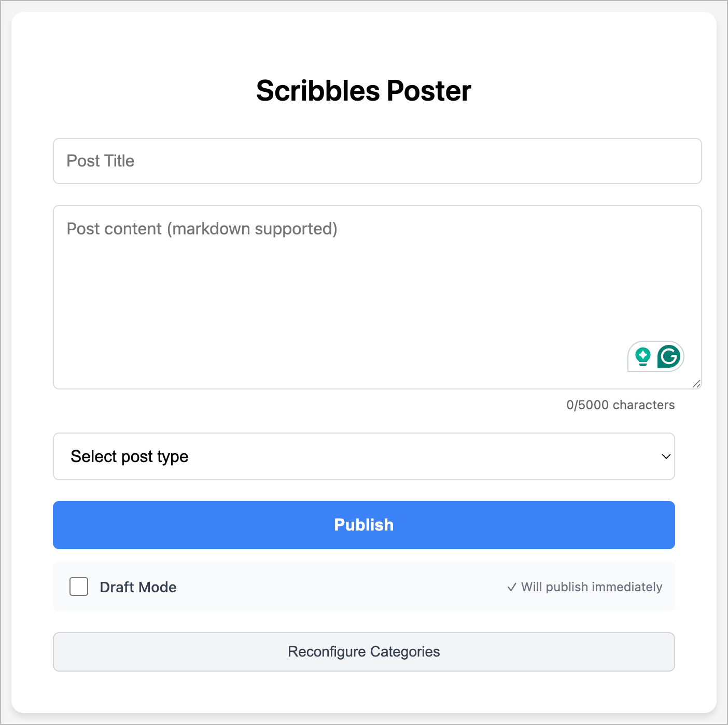Click the "Post Title" placeholder text
The image size is (728, 725).
coord(101,161)
